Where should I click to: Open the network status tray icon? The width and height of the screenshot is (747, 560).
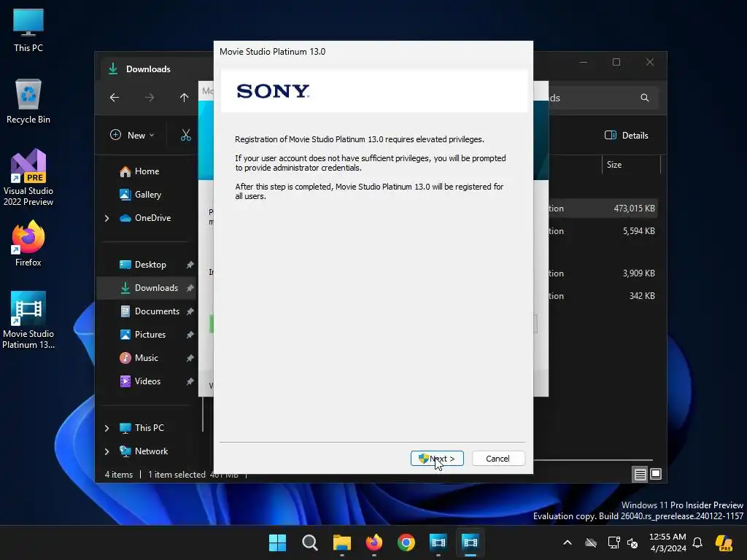tap(614, 542)
